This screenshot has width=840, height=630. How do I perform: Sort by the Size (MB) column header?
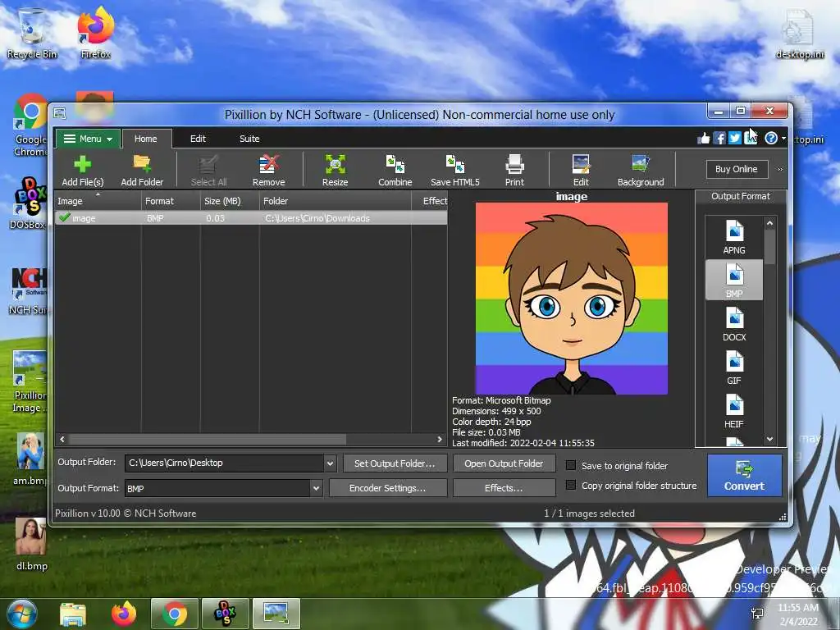(230, 201)
